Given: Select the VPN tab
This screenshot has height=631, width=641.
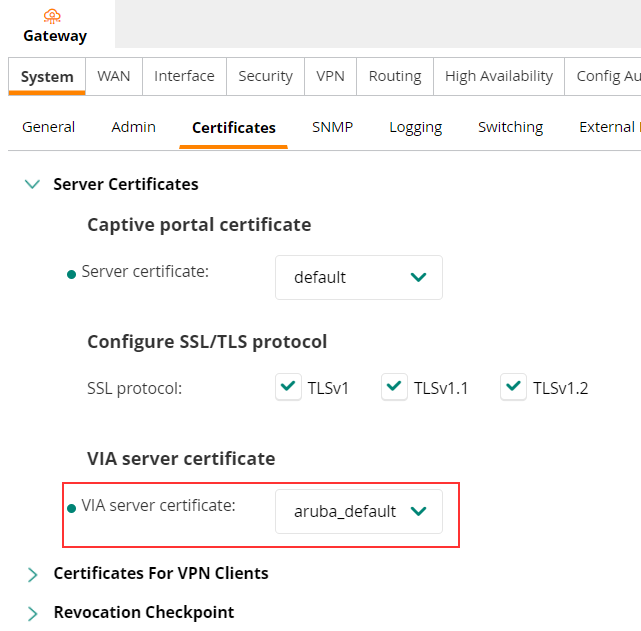Looking at the screenshot, I should [x=330, y=76].
